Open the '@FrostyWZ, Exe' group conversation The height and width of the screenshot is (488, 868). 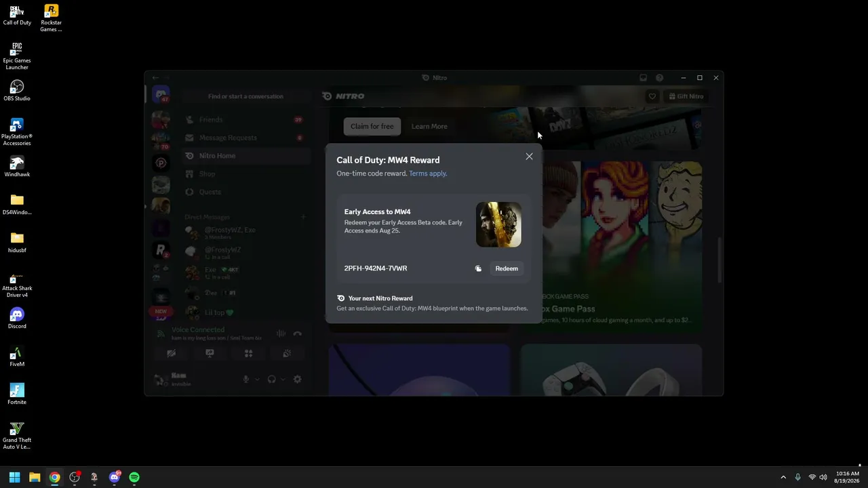245,233
